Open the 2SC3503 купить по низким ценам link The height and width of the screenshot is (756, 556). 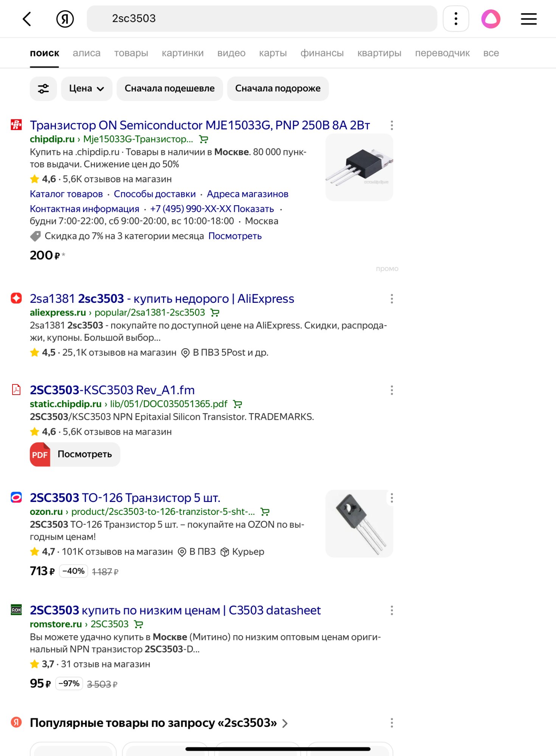[175, 610]
